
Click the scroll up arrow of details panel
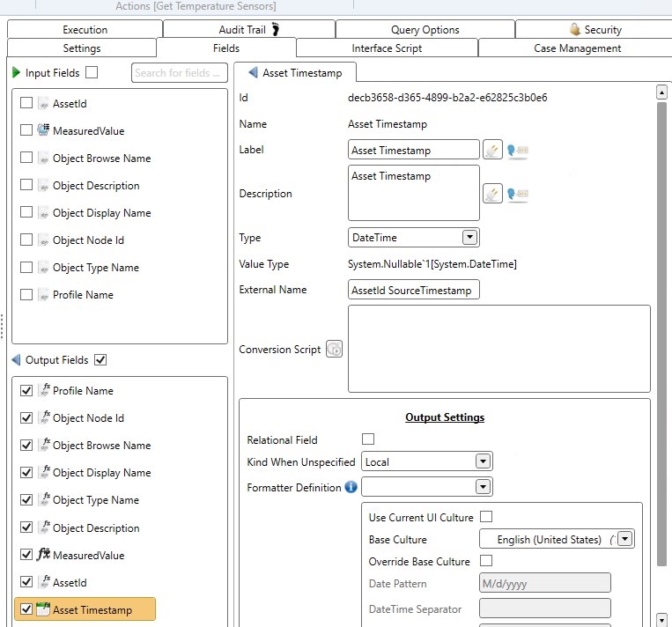coord(661,92)
